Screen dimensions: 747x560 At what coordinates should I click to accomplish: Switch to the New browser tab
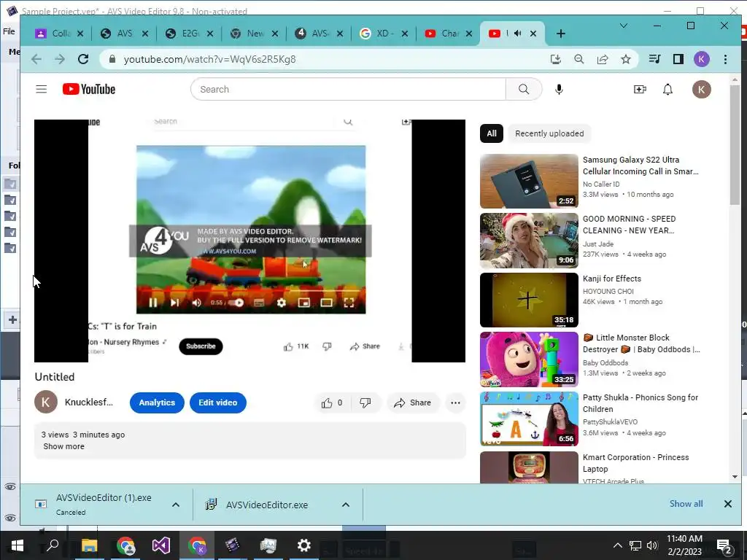255,34
